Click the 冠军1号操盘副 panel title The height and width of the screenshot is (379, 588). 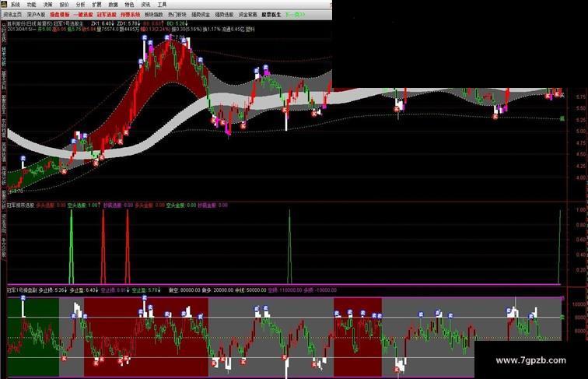click(22, 290)
